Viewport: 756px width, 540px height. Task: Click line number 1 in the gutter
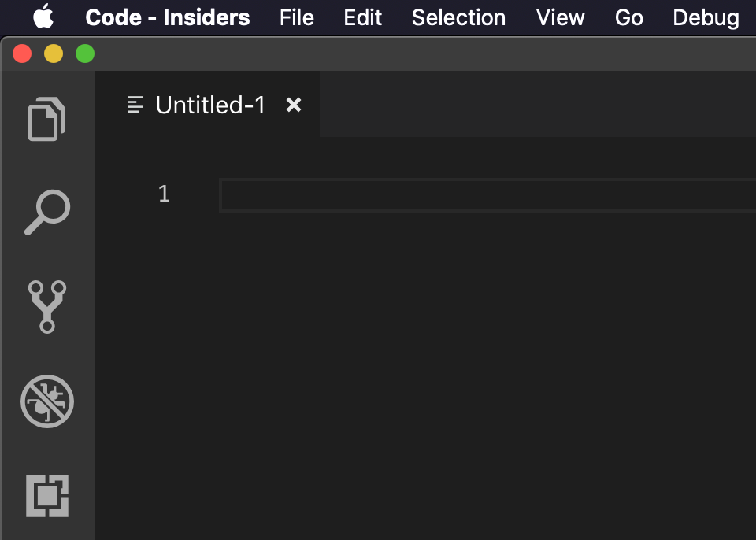click(164, 194)
